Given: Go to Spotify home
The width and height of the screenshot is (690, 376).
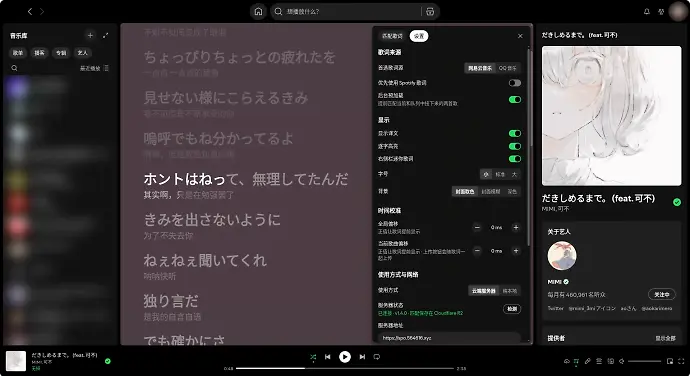Looking at the screenshot, I should pyautogui.click(x=258, y=11).
